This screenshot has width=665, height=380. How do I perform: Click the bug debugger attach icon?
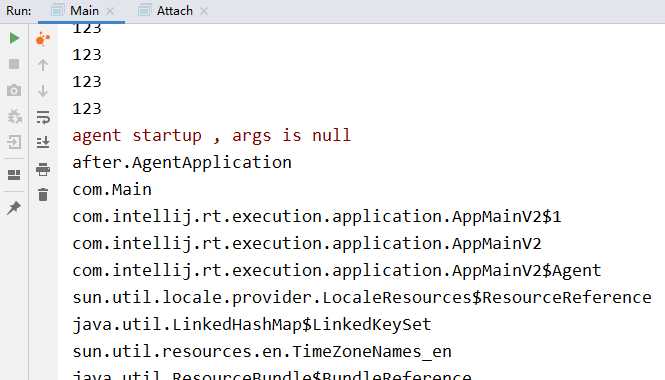pos(14,116)
